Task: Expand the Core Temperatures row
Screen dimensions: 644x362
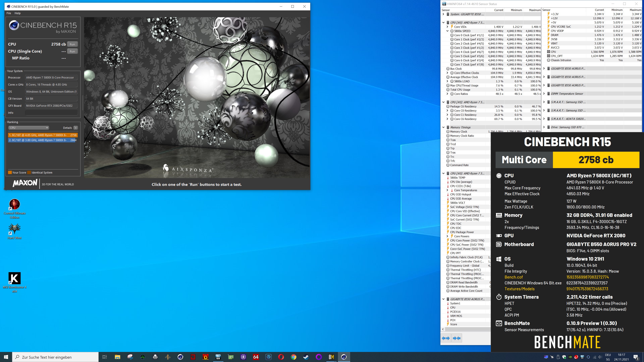Action: click(447, 190)
